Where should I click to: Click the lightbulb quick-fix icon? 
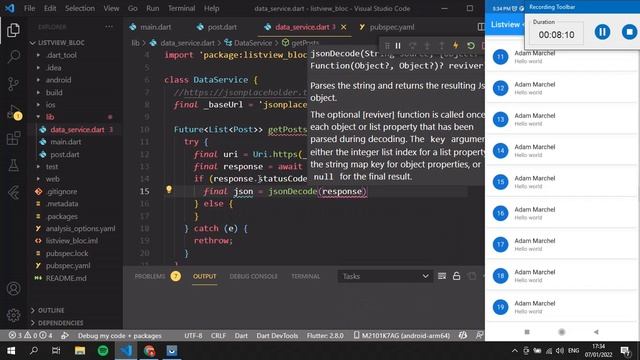pyautogui.click(x=169, y=189)
